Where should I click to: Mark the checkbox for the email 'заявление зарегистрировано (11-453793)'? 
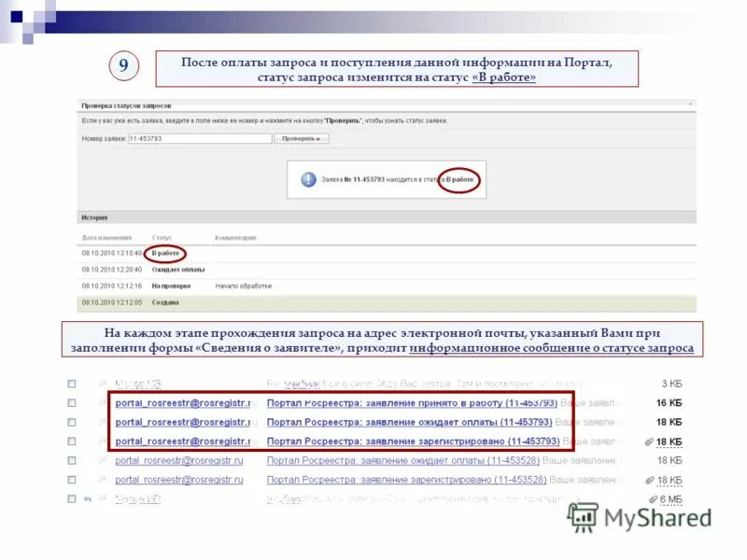pos(72,441)
